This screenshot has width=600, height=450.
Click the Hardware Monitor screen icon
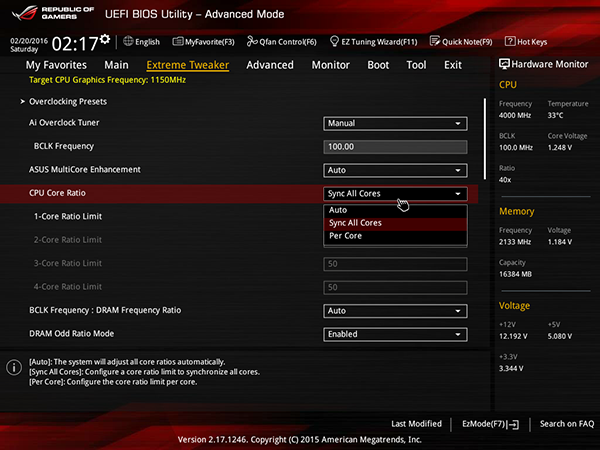coord(504,64)
